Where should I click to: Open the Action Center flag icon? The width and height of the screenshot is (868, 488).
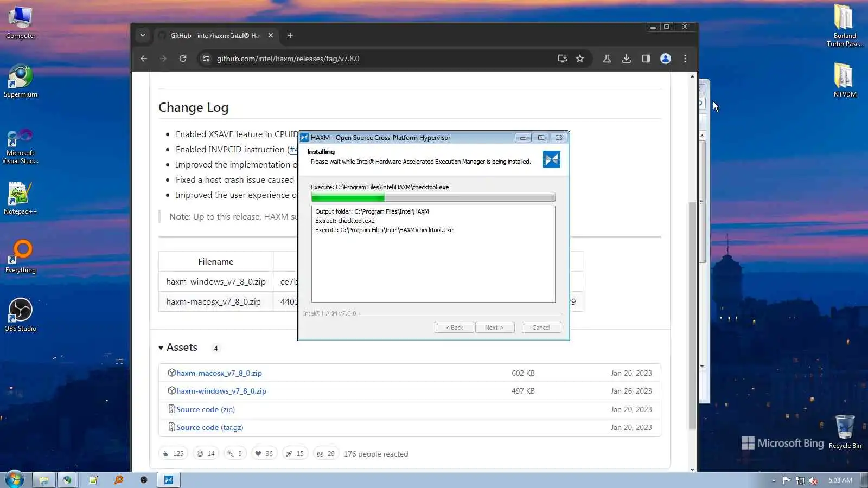point(787,480)
